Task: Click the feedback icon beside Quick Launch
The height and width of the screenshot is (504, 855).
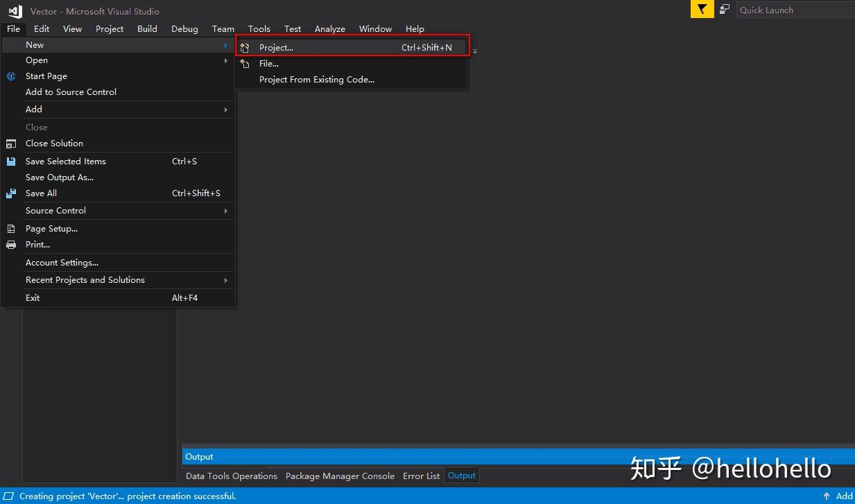Action: [x=725, y=10]
